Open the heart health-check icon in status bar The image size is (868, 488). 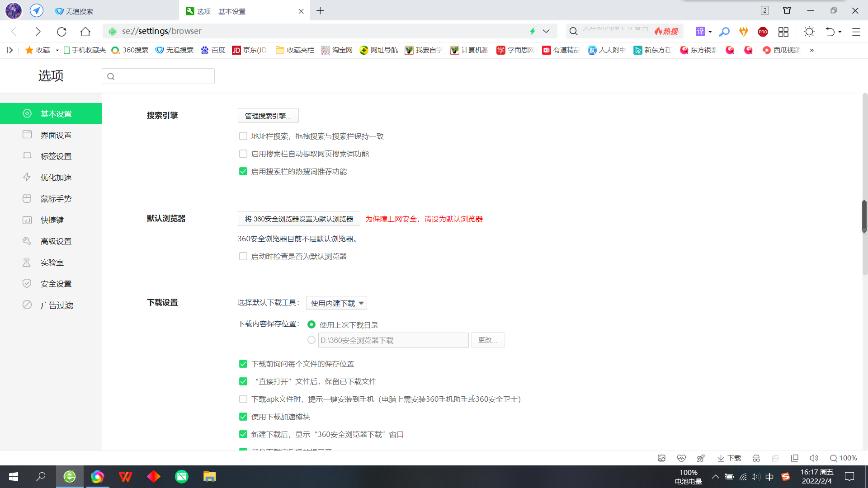coord(681,458)
